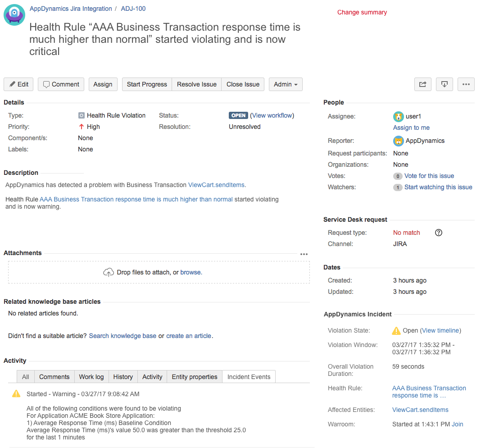This screenshot has width=481, height=448.
Task: Switch to the Entity properties tab
Action: pyautogui.click(x=195, y=377)
